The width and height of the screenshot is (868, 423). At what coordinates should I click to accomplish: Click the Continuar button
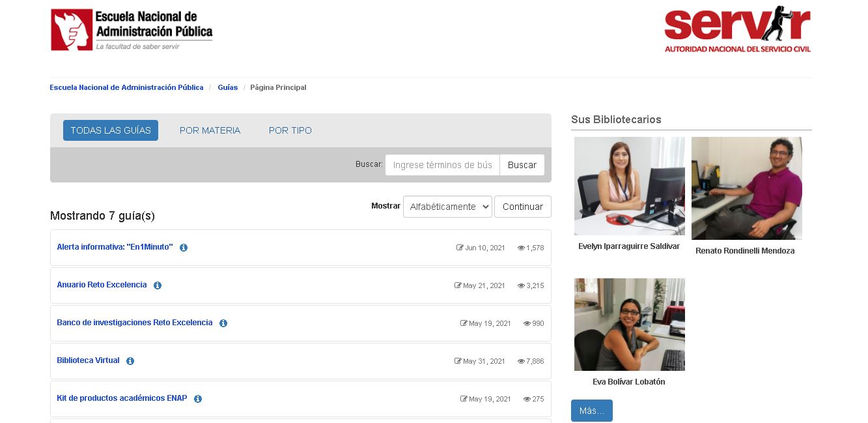[523, 207]
